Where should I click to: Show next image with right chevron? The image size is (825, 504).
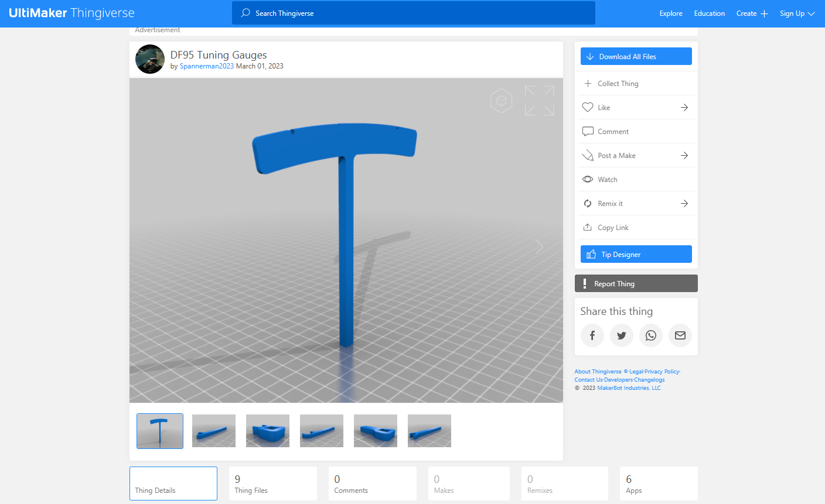539,247
